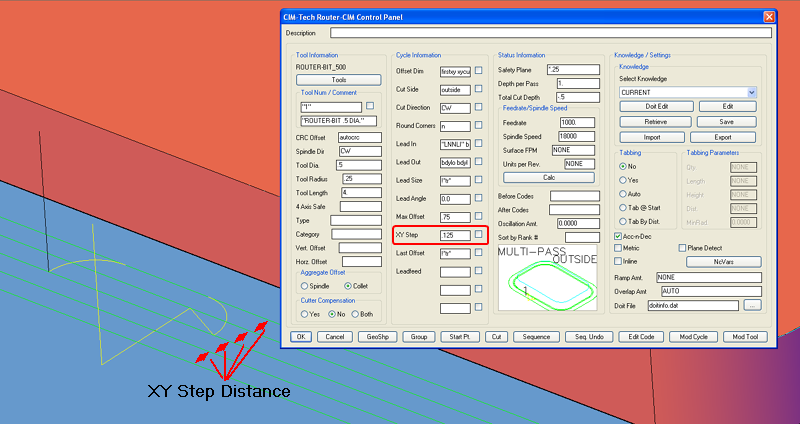
Task: Click the Depth per Pass field
Action: 578,84
